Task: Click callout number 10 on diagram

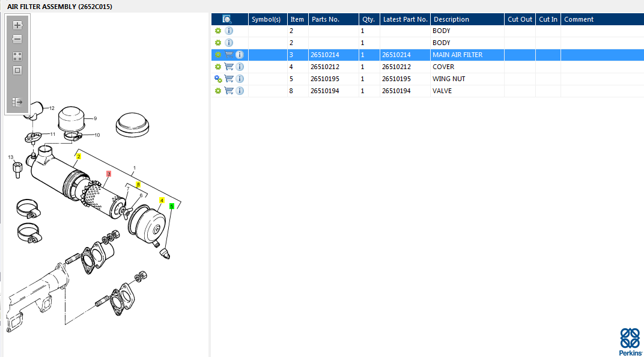Action: tap(97, 135)
